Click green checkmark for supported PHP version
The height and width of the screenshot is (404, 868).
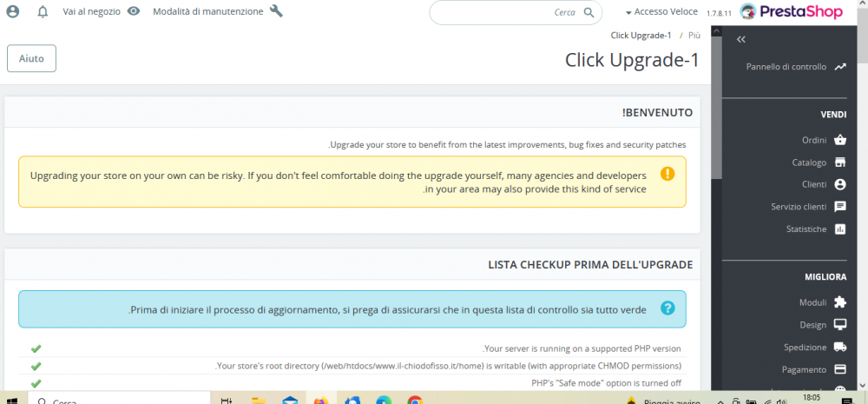(36, 348)
